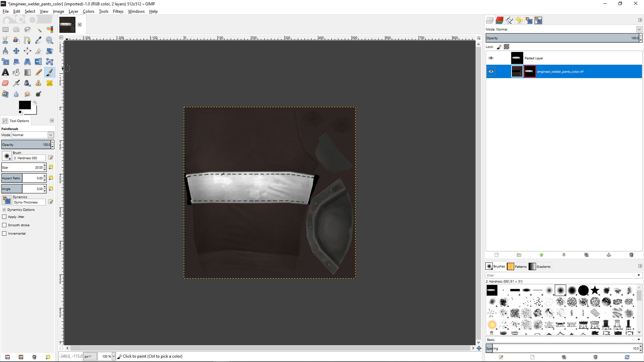
Task: Select the Smudge tool
Action: click(x=28, y=94)
